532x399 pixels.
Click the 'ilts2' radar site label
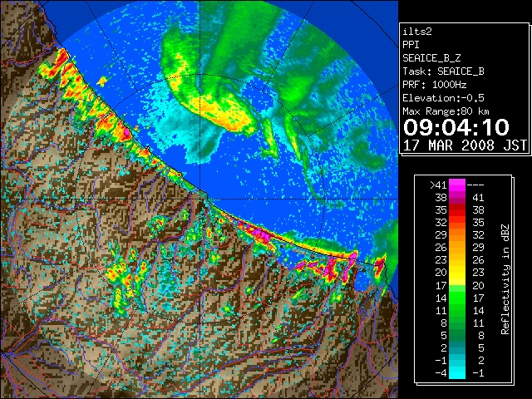[417, 32]
